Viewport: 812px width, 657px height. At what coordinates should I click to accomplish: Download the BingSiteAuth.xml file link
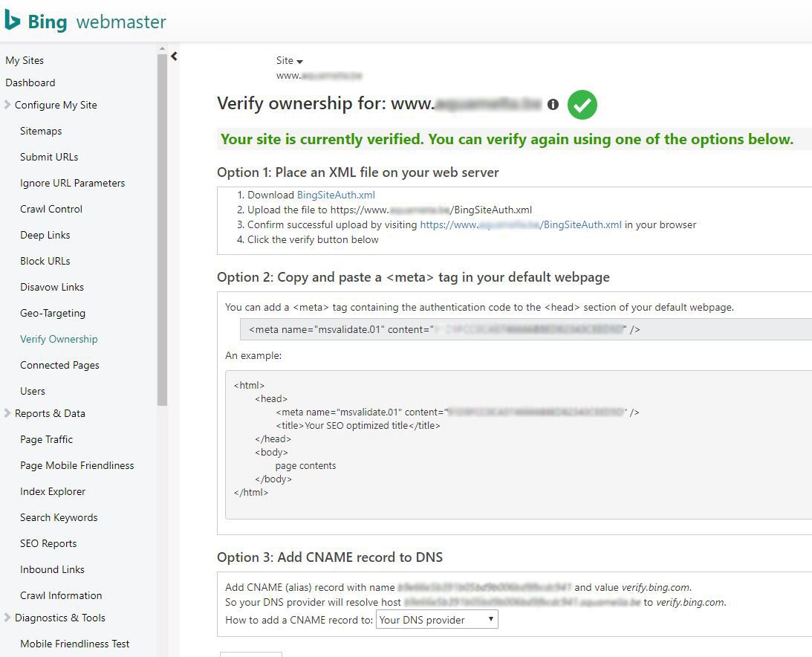(336, 195)
